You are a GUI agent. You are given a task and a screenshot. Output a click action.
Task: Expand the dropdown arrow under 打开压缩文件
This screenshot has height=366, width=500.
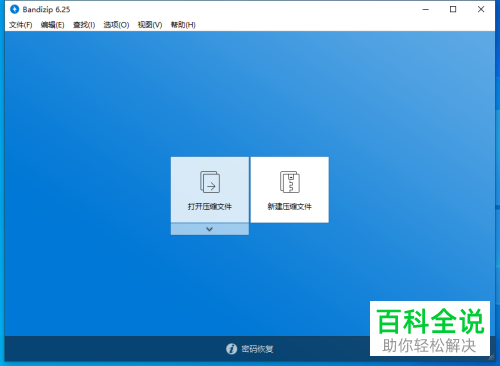pyautogui.click(x=210, y=229)
